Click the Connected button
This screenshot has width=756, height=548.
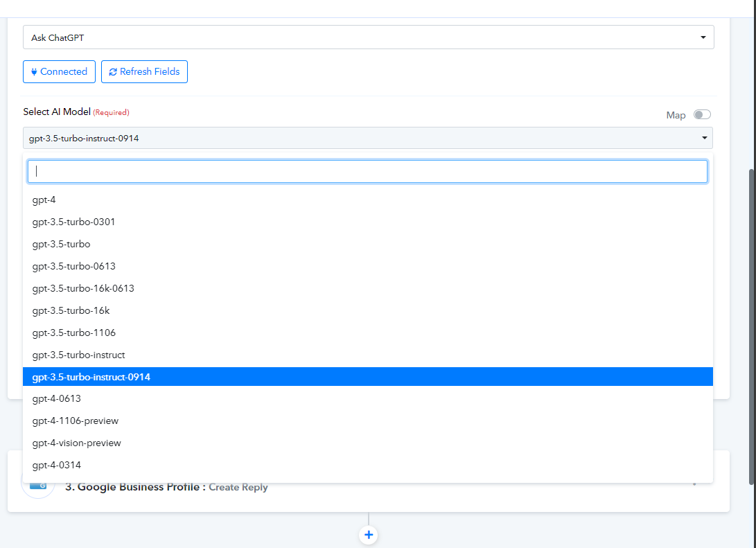[59, 72]
